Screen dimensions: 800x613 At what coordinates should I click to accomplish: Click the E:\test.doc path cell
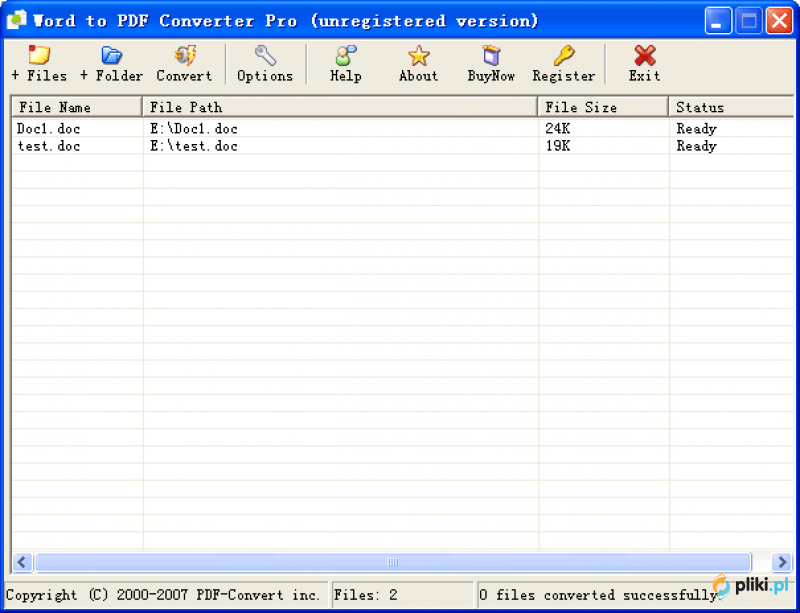[194, 146]
